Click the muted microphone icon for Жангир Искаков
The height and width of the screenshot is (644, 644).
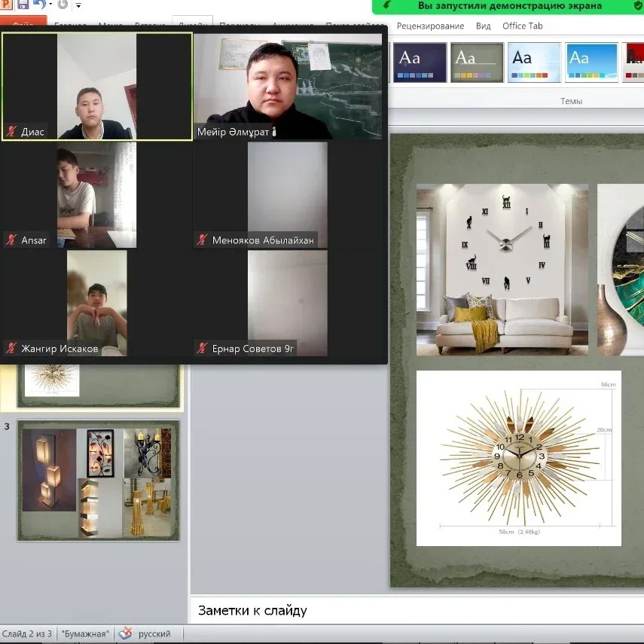pos(11,348)
